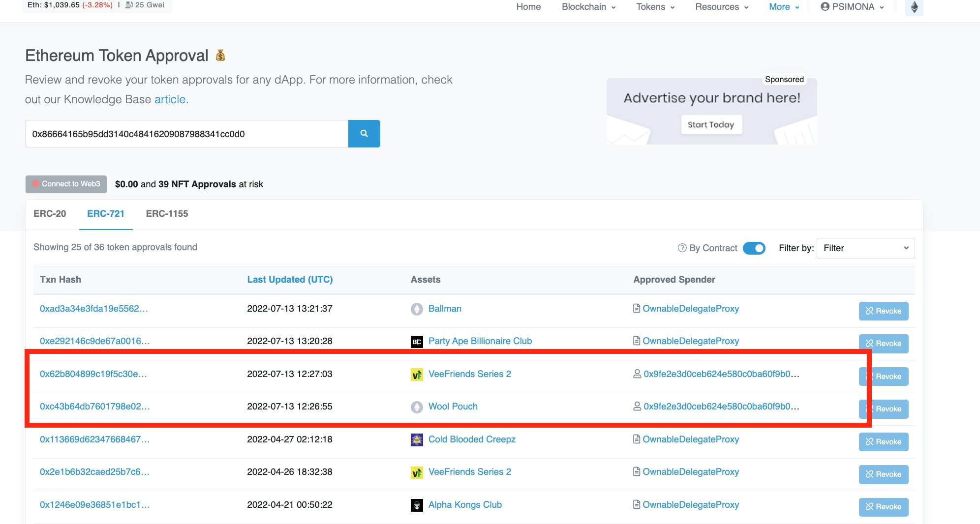Click the Ballman token icon
Screen dimensions: 980x524
click(x=417, y=309)
